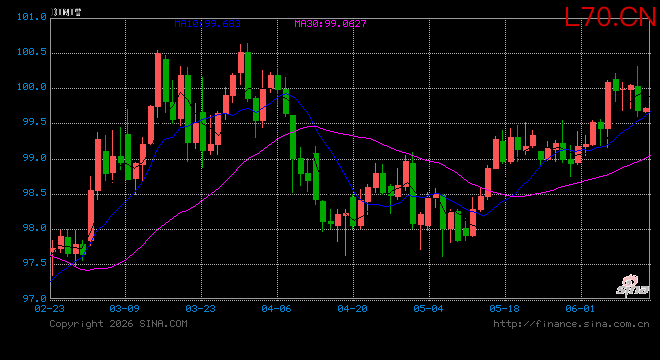The height and width of the screenshot is (360, 660).
Task: Open the http://finance.sina.com.cn link text
Action: 571,324
